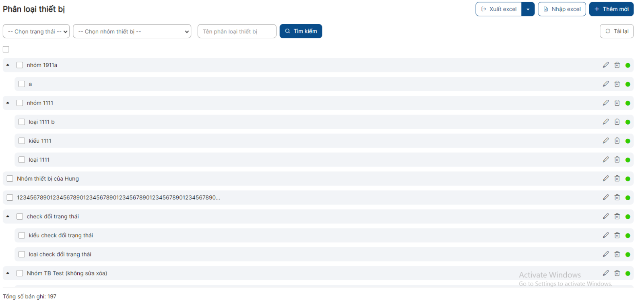Edit the loại check đổi trạng thái row

pyautogui.click(x=605, y=254)
